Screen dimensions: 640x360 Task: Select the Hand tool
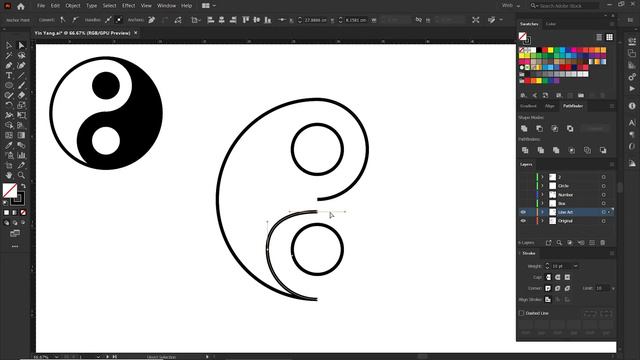click(9, 175)
